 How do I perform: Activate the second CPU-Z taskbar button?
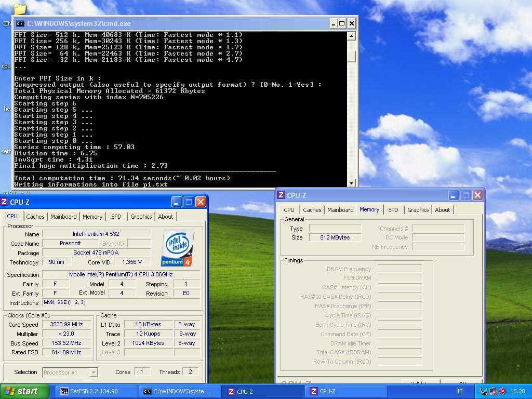(345, 391)
